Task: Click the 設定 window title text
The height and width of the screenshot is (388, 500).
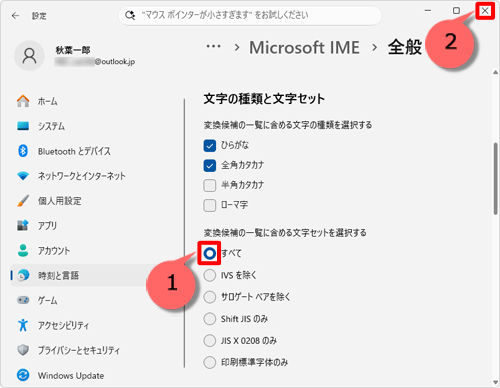Action: (39, 16)
